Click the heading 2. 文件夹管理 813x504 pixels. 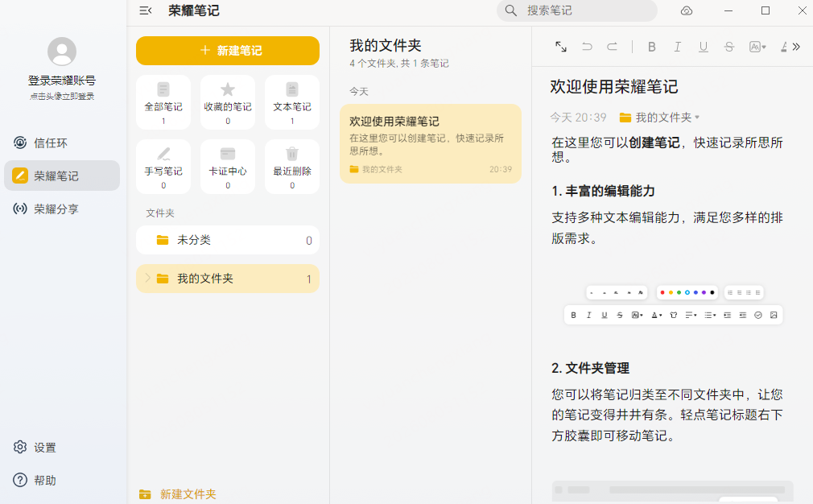coord(591,368)
